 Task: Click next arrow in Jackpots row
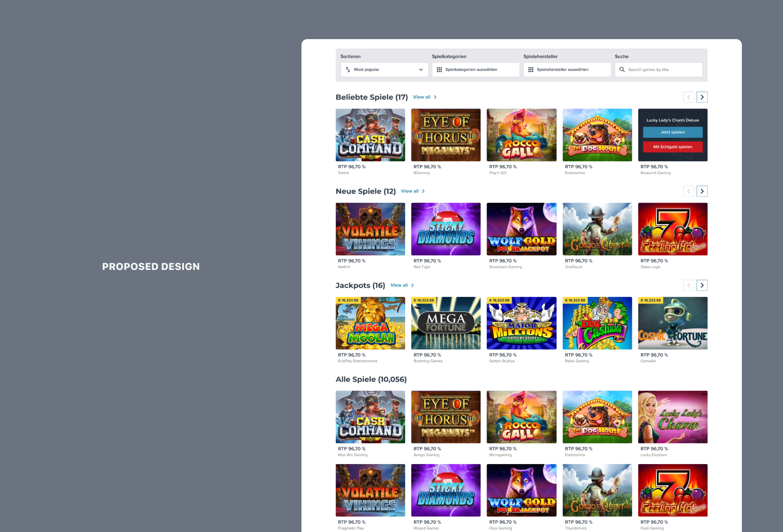pyautogui.click(x=702, y=285)
